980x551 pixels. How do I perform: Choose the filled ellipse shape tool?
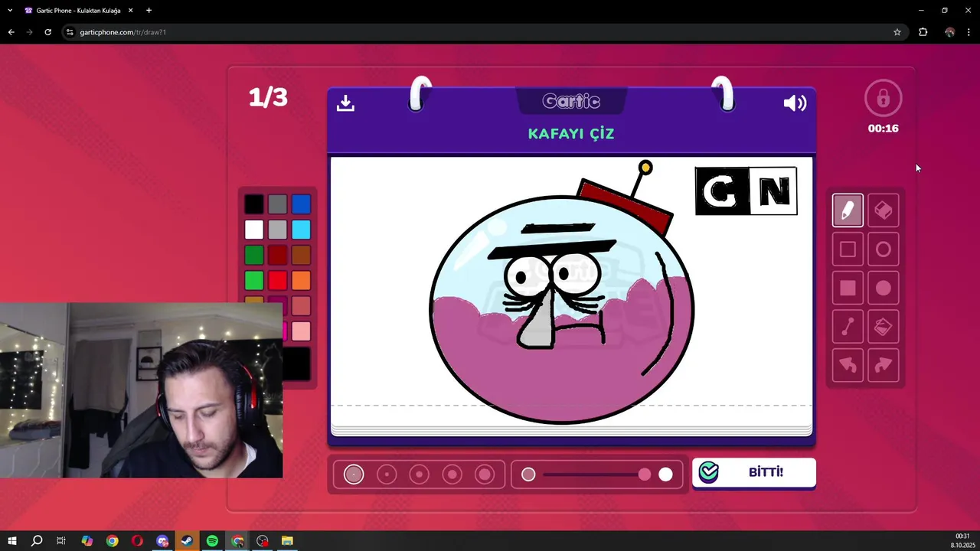point(884,288)
